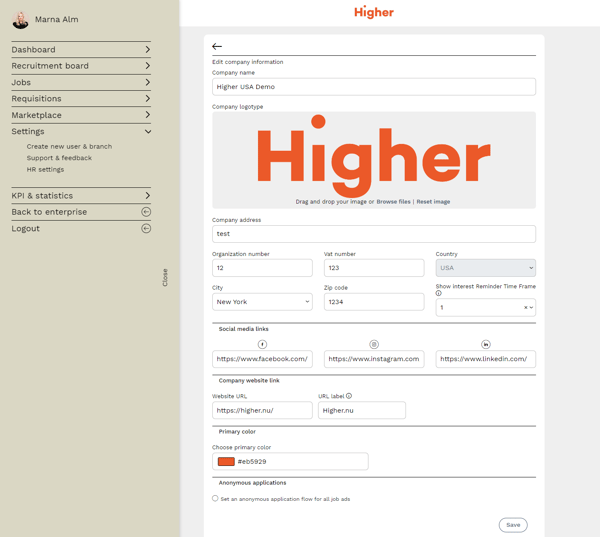Click the LinkedIn URL input field
Viewport: 600px width, 537px height.
pyautogui.click(x=486, y=359)
